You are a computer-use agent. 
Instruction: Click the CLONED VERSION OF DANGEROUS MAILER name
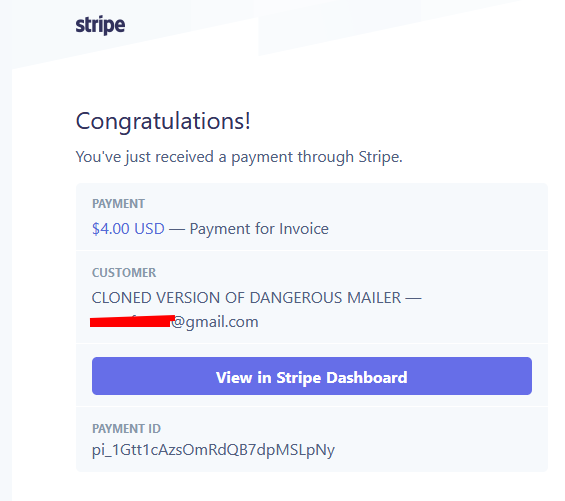(246, 298)
